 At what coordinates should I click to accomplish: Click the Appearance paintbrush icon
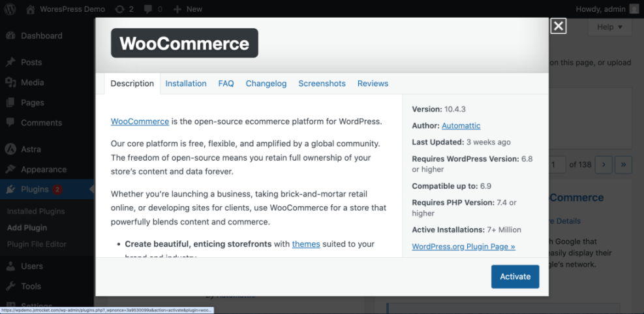(x=10, y=169)
